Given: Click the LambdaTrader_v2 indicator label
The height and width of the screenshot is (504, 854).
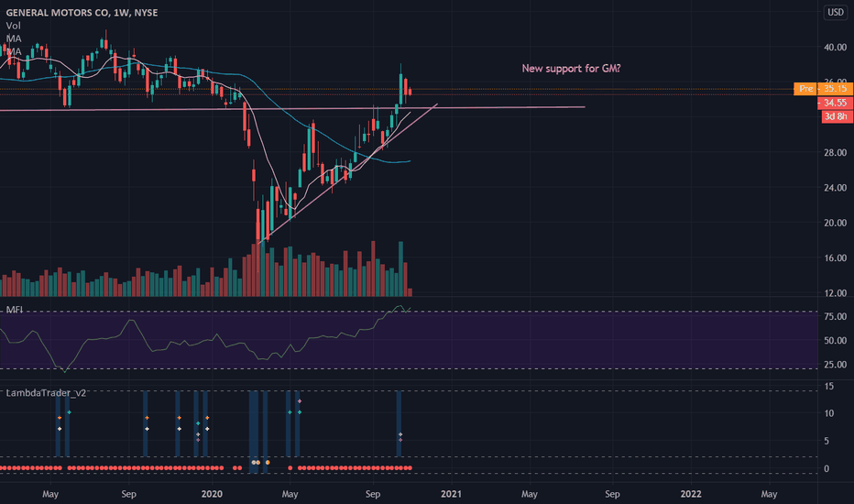Looking at the screenshot, I should click(x=46, y=393).
